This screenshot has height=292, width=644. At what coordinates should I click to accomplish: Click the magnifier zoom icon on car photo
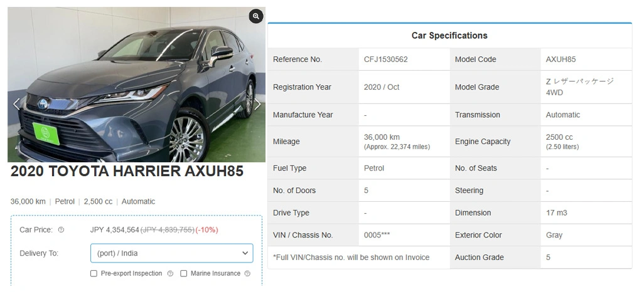pyautogui.click(x=255, y=16)
